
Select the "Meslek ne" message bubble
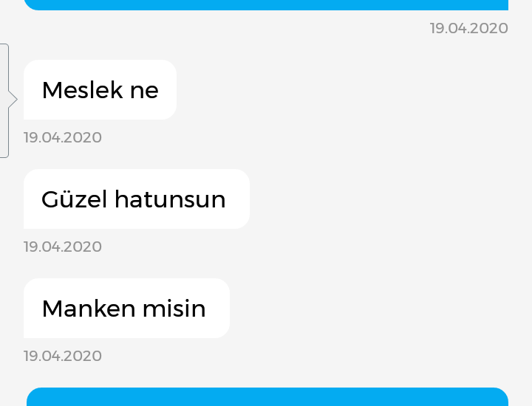coord(100,90)
